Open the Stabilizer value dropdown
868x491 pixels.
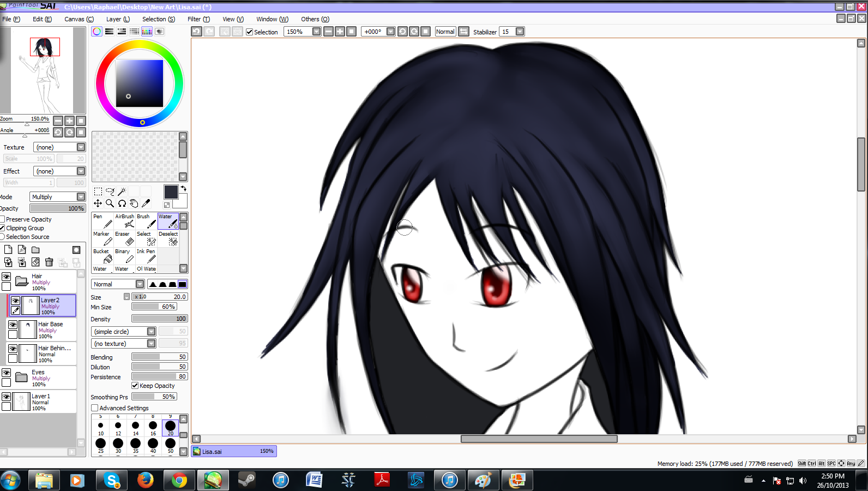520,32
